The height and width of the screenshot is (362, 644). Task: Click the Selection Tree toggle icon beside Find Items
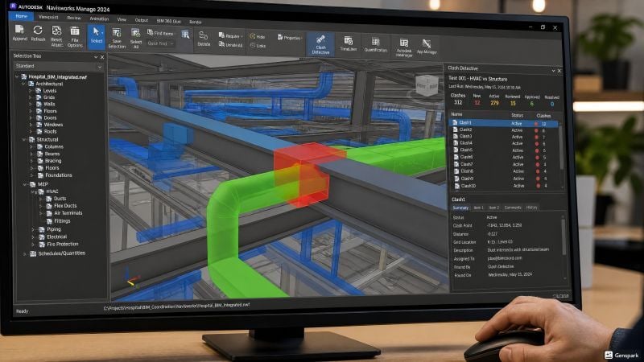[186, 35]
